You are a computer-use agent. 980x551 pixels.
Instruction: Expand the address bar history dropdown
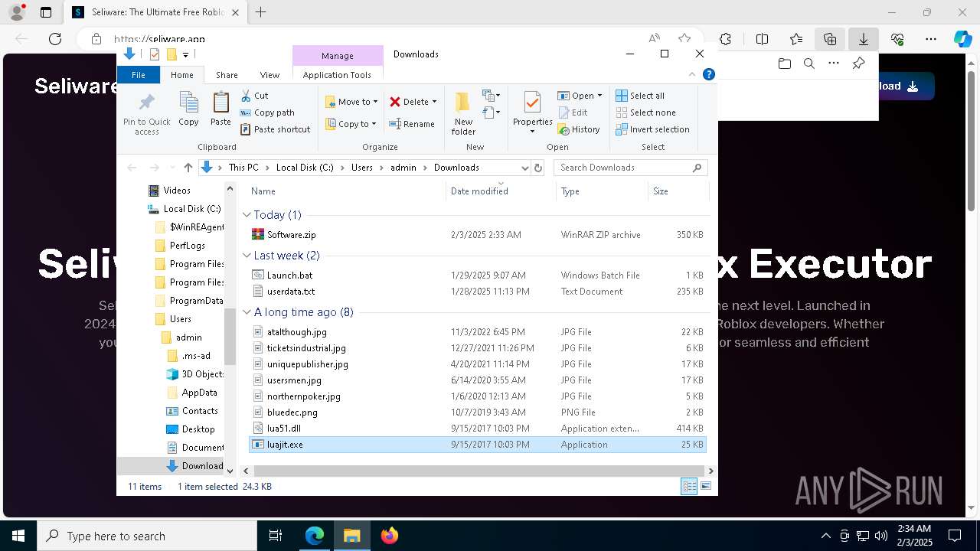(524, 168)
